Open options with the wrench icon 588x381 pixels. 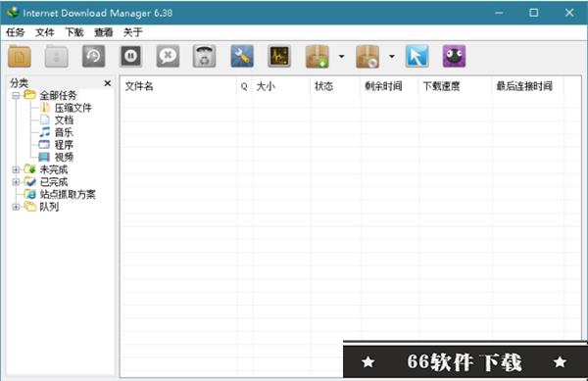point(242,56)
